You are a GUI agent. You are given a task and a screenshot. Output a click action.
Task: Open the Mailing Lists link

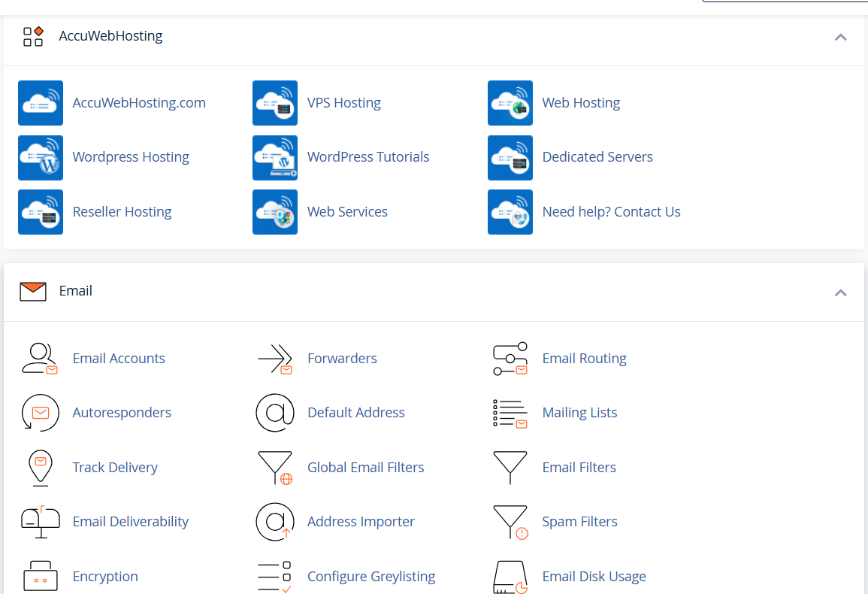point(579,413)
